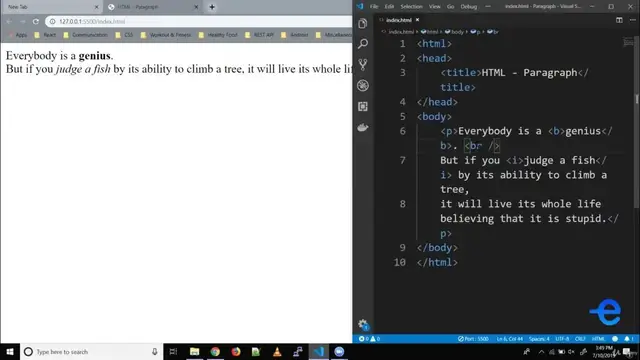Click Ln 6, Col 44 status item
The width and height of the screenshot is (640, 360).
[x=509, y=339]
